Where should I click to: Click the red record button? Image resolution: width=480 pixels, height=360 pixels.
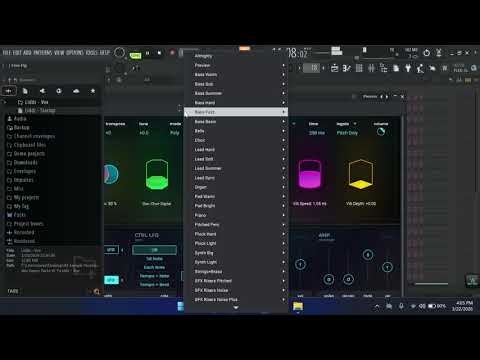pyautogui.click(x=172, y=53)
